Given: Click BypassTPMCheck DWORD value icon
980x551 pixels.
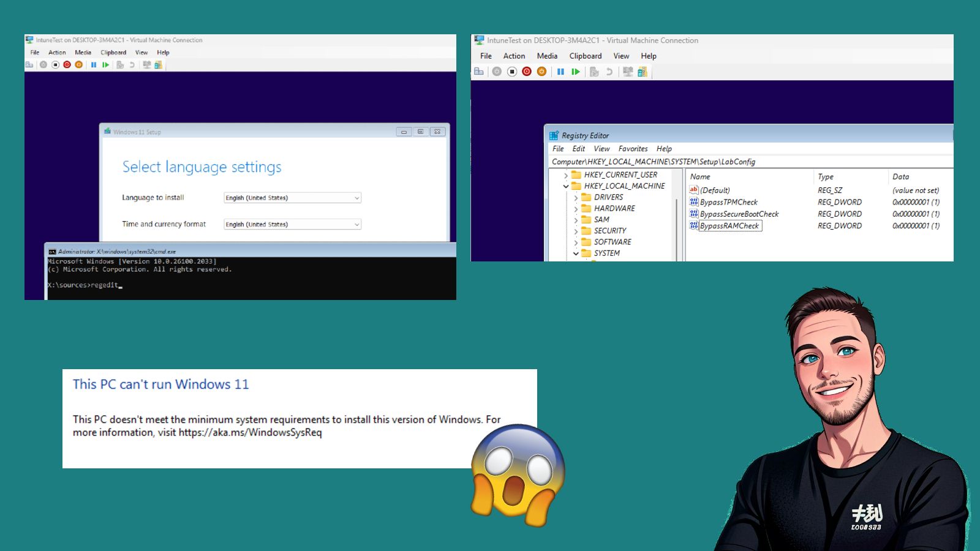Looking at the screenshot, I should 694,202.
